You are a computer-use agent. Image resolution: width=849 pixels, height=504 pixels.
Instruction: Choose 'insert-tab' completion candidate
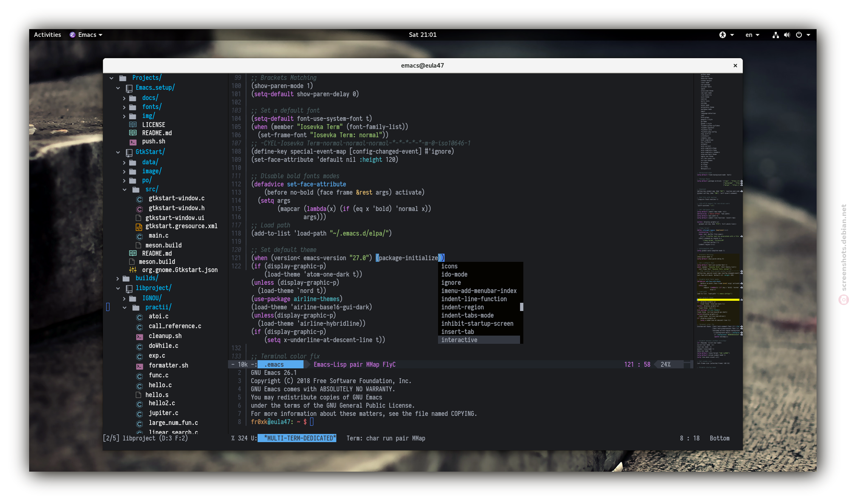click(x=479, y=332)
